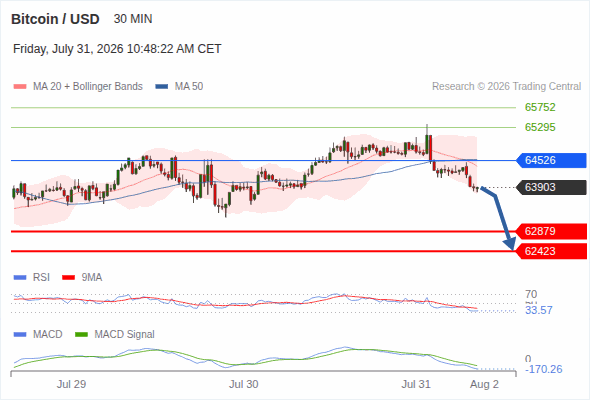The width and height of the screenshot is (590, 400).
Task: Click the blue MACD legend swatch
Action: 20,335
